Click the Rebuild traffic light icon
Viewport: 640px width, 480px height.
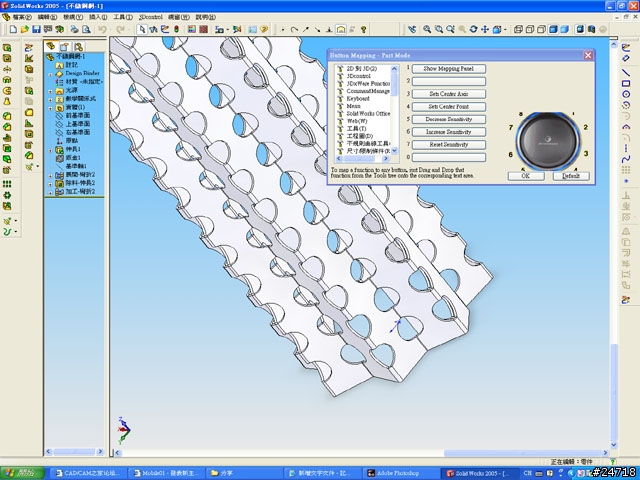coord(176,29)
